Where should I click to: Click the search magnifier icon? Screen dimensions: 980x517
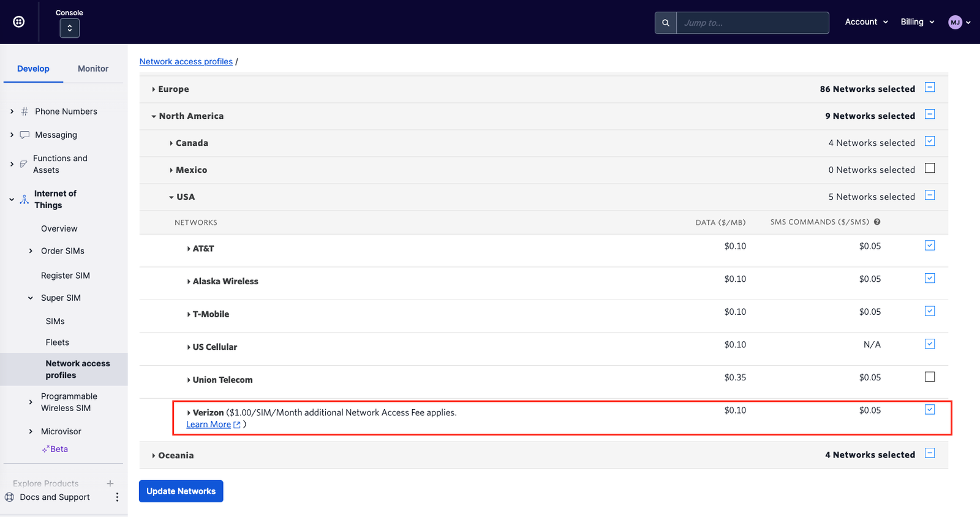666,23
